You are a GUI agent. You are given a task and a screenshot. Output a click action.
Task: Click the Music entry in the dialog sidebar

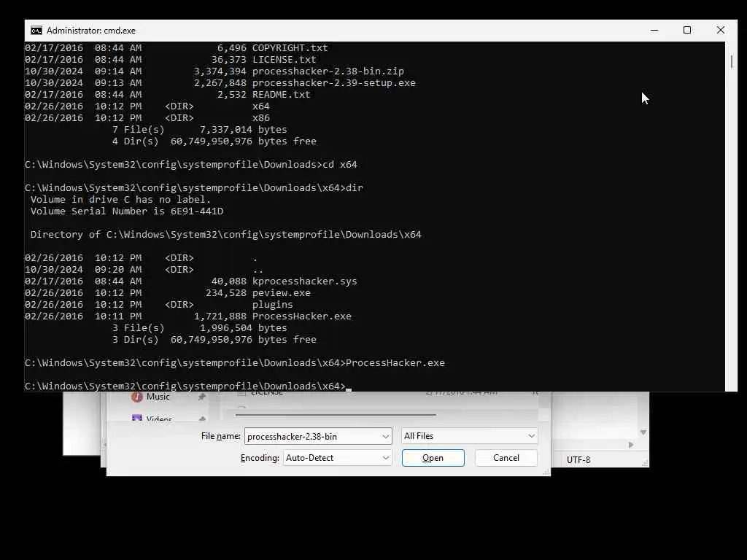tap(158, 397)
